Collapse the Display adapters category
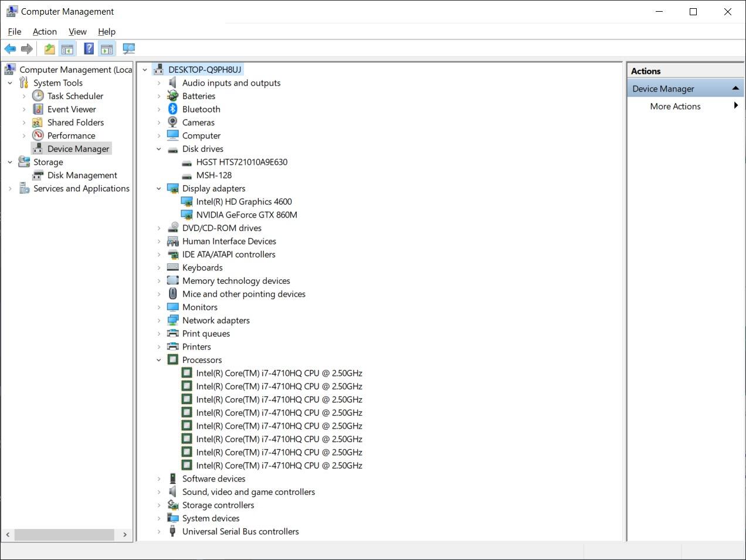The width and height of the screenshot is (746, 560). [x=159, y=188]
